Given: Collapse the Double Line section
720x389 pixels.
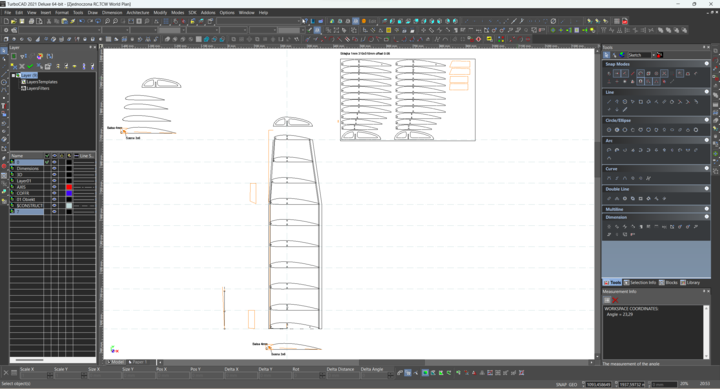Looking at the screenshot, I should (707, 188).
